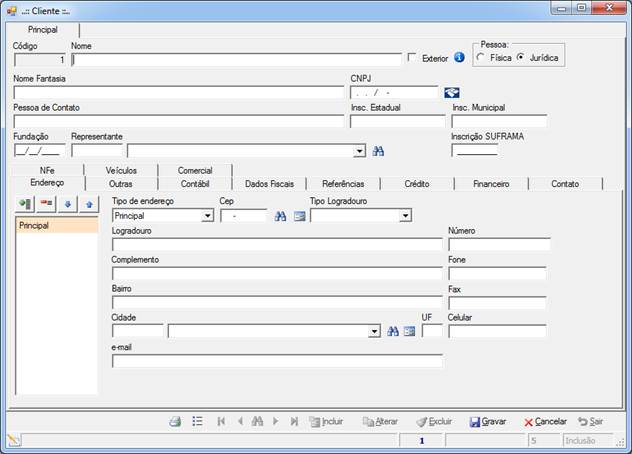
Task: Open the Contábil tab
Action: pyautogui.click(x=195, y=184)
